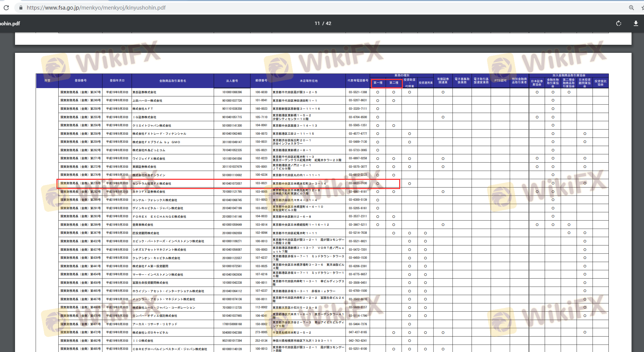Click the 登録番号 column header

(x=81, y=81)
